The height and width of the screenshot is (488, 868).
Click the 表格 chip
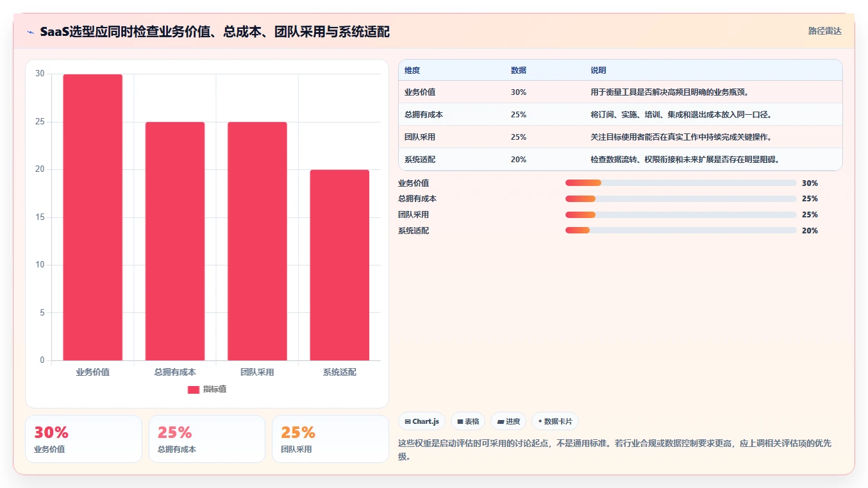468,421
